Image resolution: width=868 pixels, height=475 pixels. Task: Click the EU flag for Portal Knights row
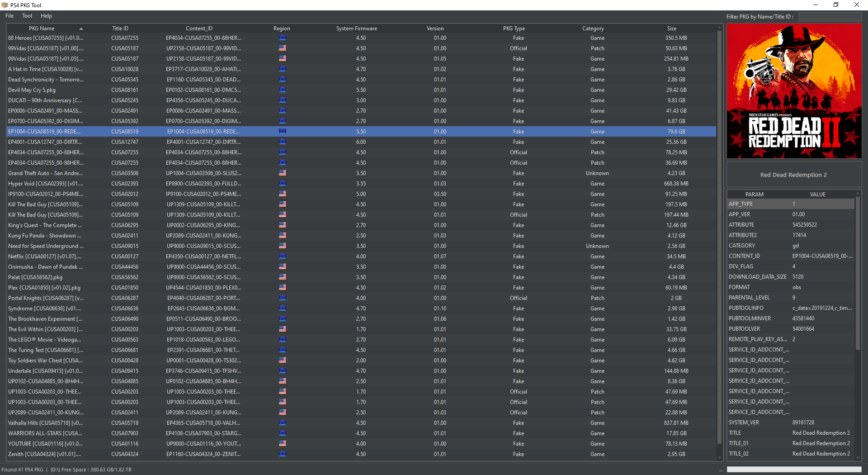point(283,298)
